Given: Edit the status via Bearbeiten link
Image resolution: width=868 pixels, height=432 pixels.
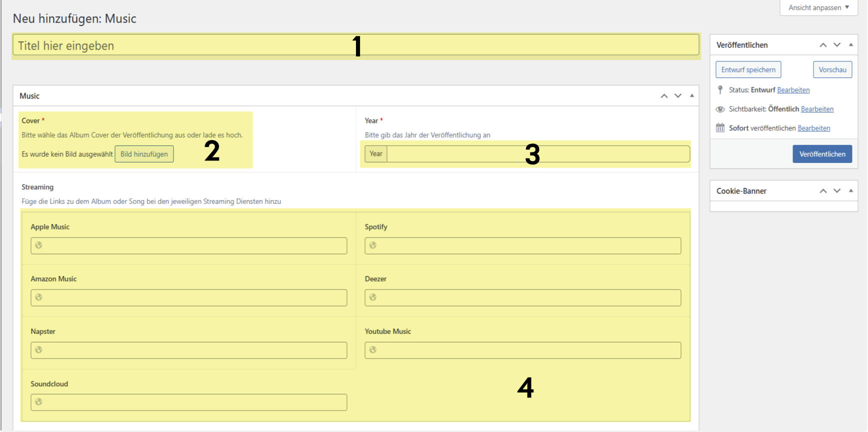Looking at the screenshot, I should tap(793, 90).
